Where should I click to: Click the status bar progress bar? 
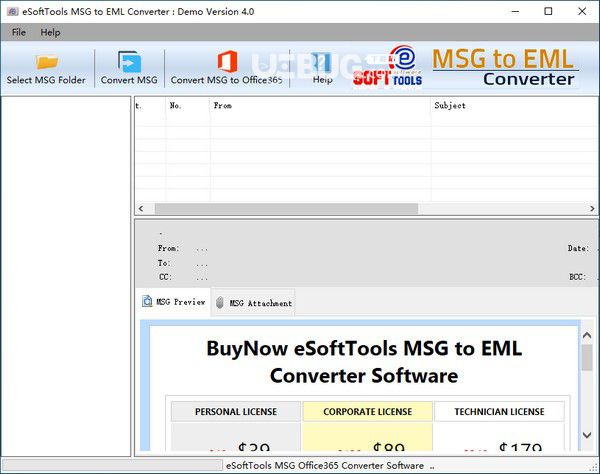(x=112, y=465)
